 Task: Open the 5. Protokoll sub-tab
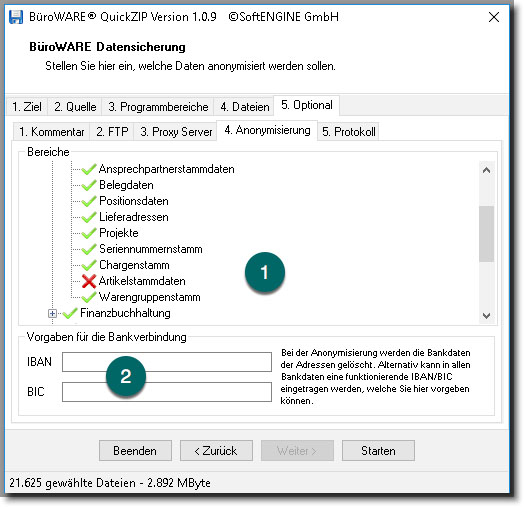[348, 132]
